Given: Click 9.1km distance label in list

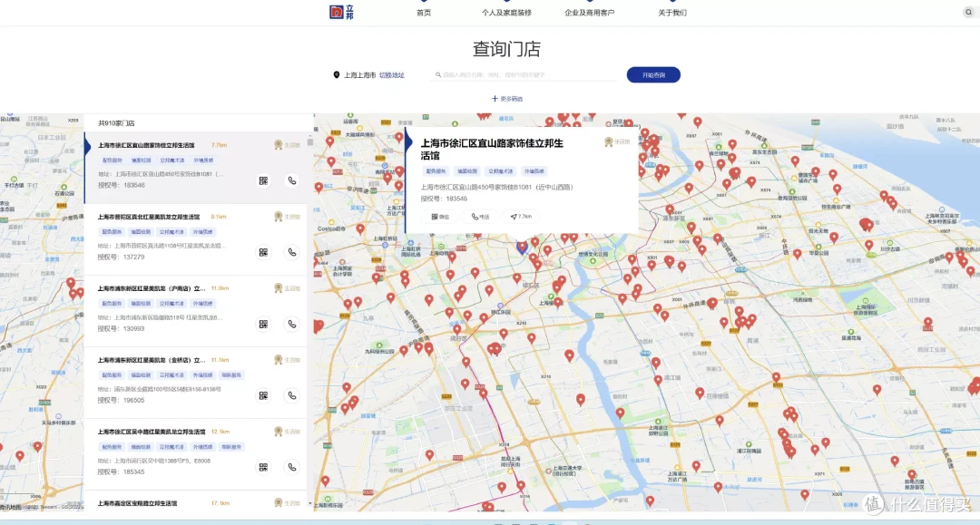Looking at the screenshot, I should point(218,217).
